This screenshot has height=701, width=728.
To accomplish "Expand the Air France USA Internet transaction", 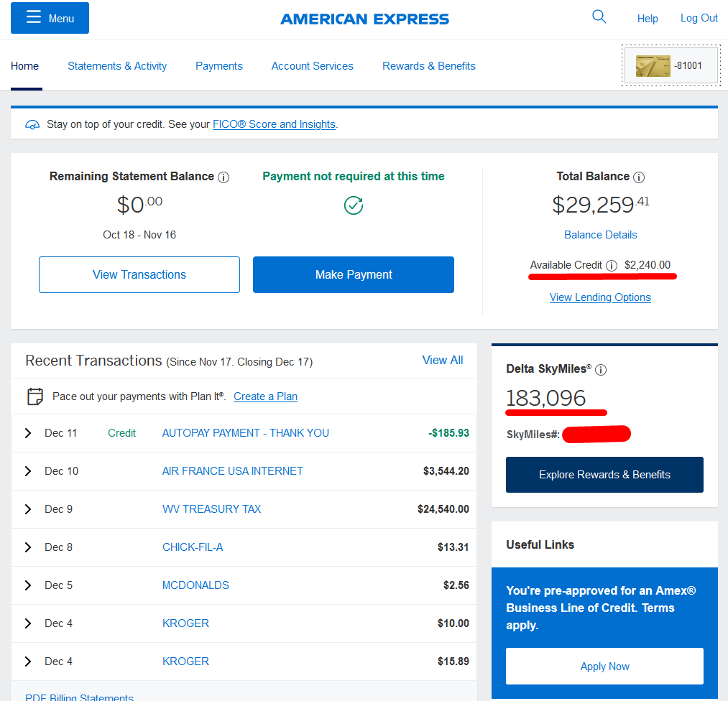I will (28, 471).
